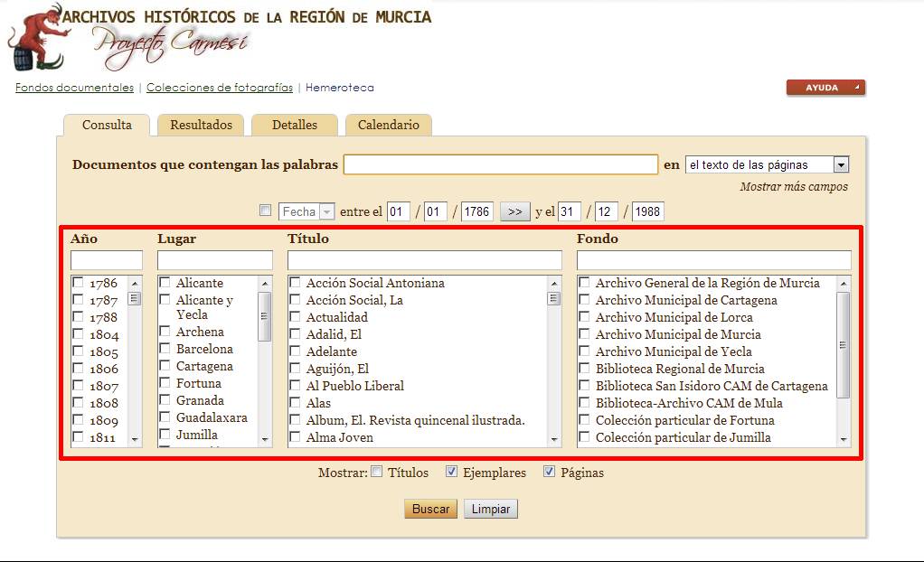Click scroll-down arrow of Año list
This screenshot has width=924, height=562.
(135, 439)
